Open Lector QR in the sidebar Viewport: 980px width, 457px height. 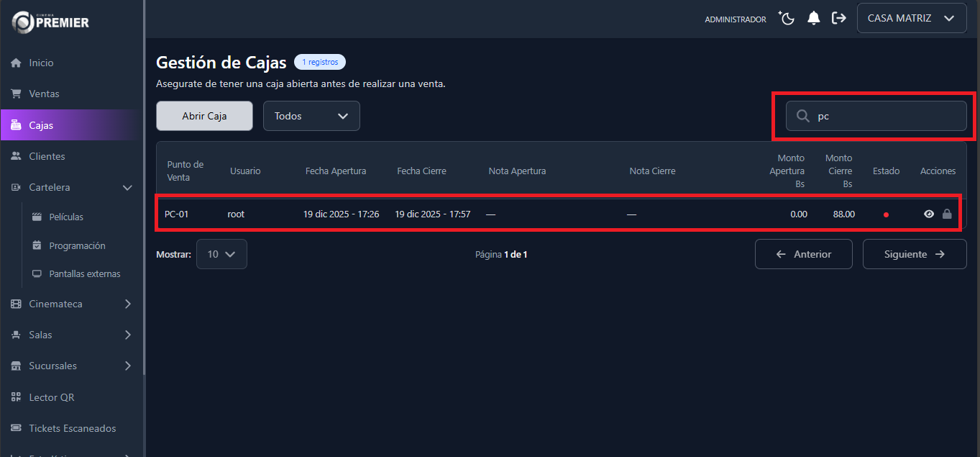click(51, 397)
